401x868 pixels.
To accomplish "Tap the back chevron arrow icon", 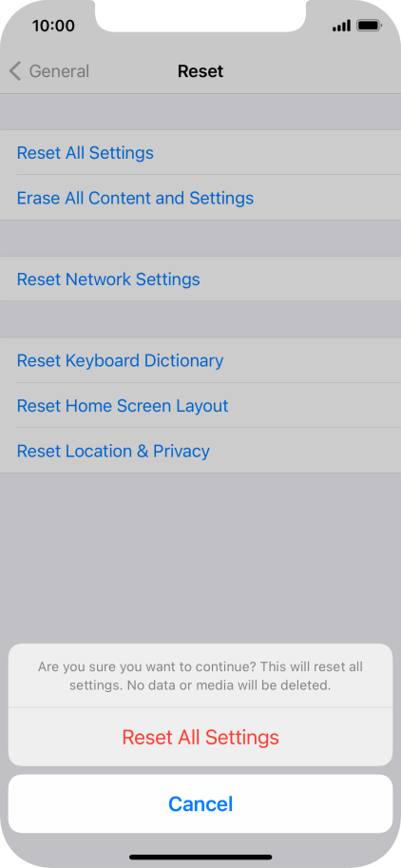I will (15, 71).
